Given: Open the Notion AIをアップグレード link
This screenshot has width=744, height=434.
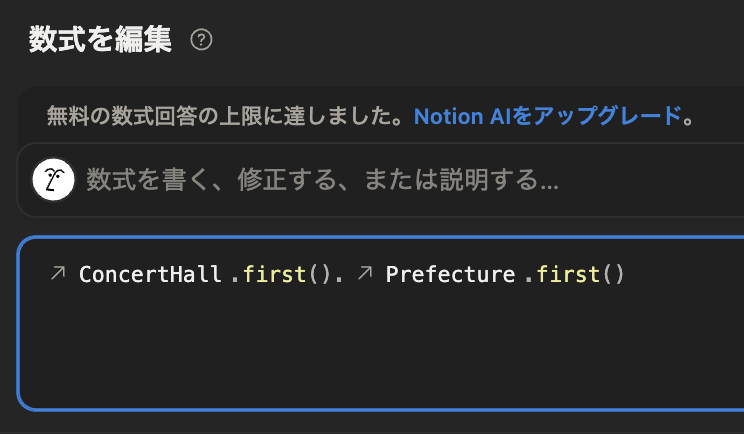Looking at the screenshot, I should point(548,116).
